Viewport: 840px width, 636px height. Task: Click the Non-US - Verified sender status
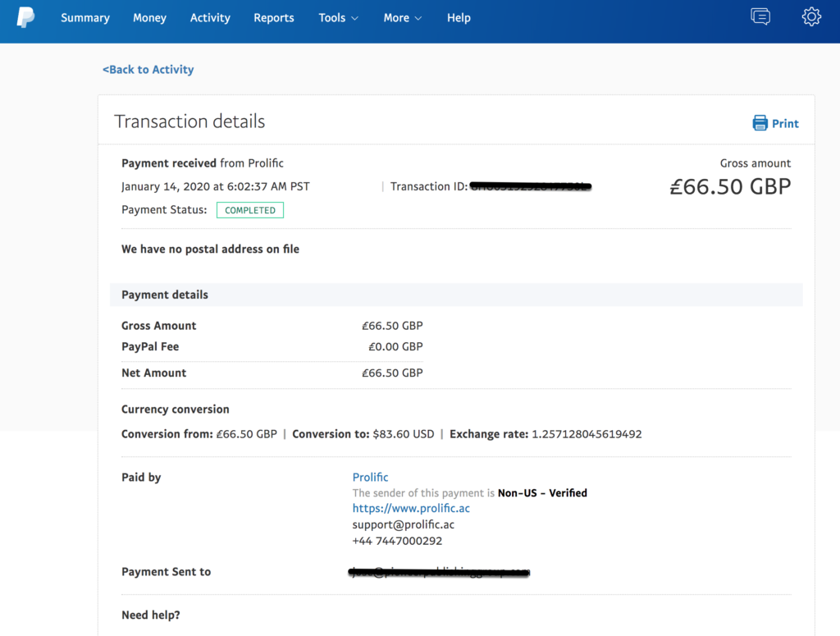pos(542,493)
